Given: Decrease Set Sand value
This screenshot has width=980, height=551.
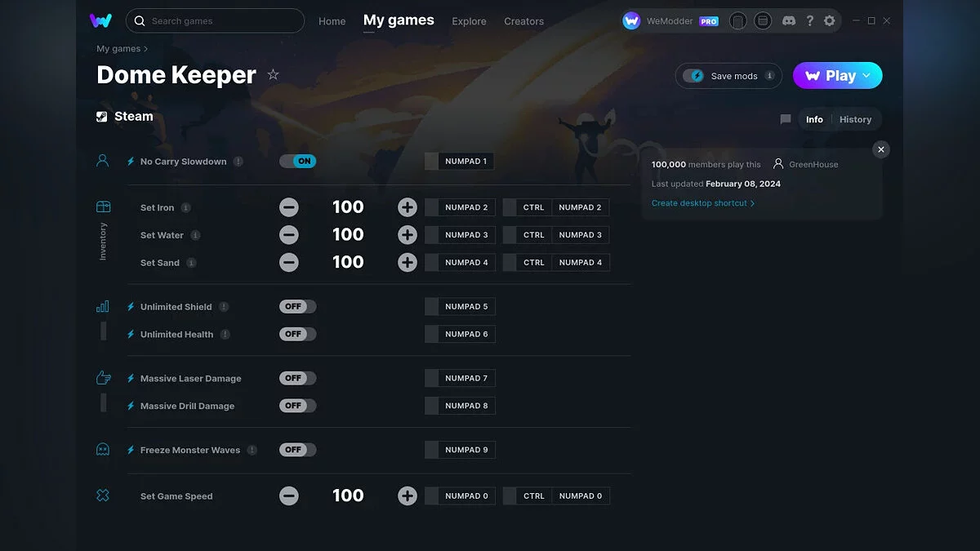Looking at the screenshot, I should pyautogui.click(x=289, y=263).
